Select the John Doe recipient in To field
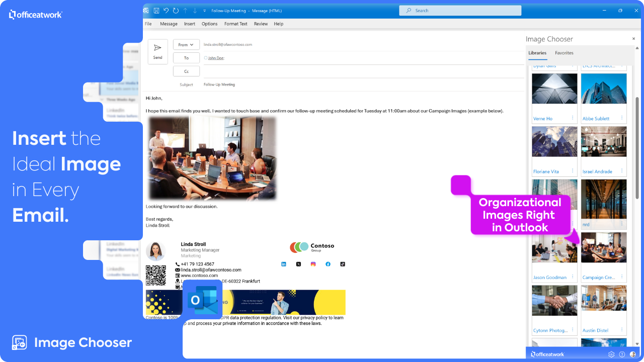Screen dimensions: 644x362 pyautogui.click(x=216, y=58)
